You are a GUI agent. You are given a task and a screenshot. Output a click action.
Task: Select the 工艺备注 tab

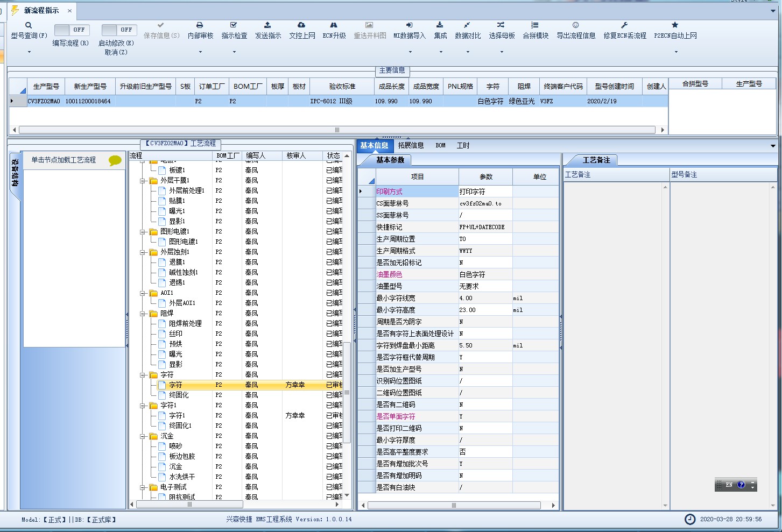click(x=596, y=160)
